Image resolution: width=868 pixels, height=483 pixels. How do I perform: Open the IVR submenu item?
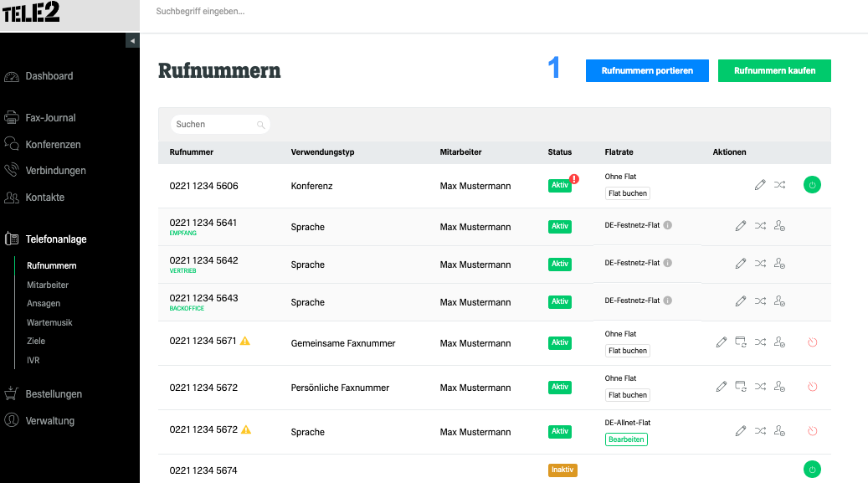coord(33,360)
